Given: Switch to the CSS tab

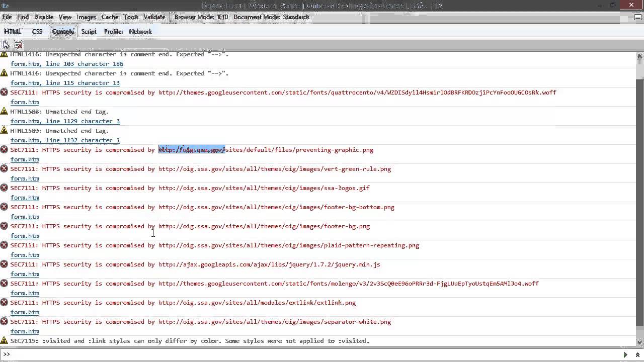Looking at the screenshot, I should [x=37, y=32].
